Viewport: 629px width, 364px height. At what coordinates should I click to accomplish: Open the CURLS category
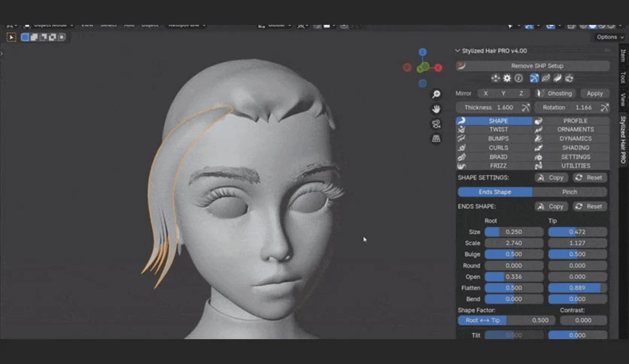(494, 148)
